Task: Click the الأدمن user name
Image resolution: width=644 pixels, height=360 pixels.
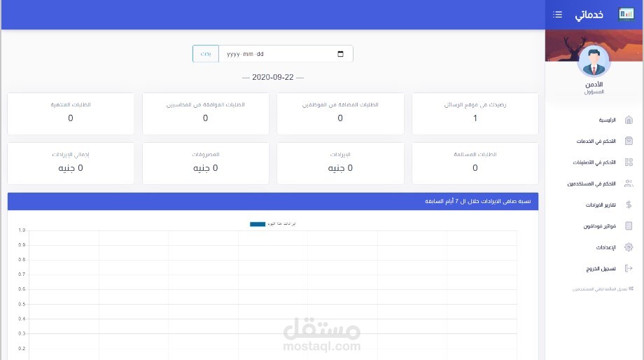Action: [594, 84]
